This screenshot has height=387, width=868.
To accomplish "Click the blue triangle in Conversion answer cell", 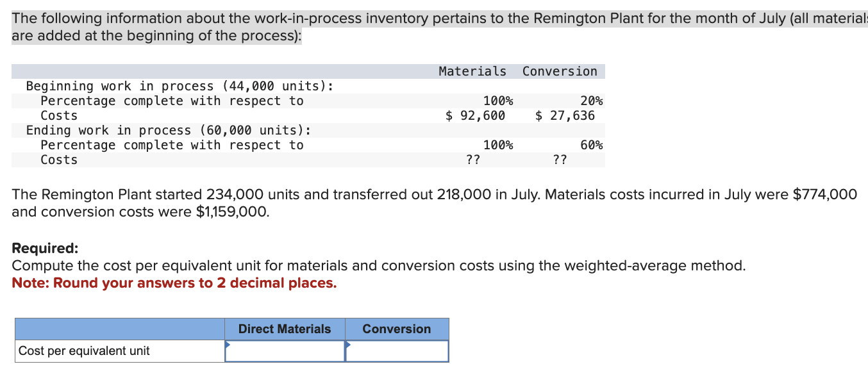I will coord(348,346).
